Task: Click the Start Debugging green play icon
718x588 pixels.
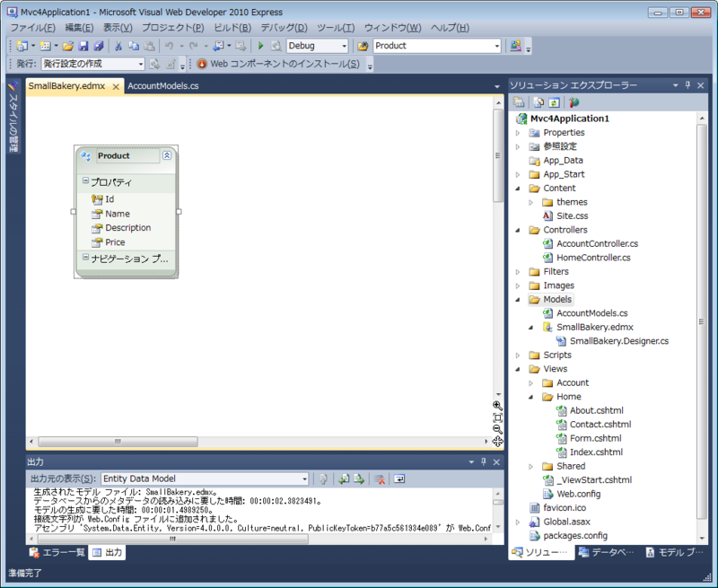Action: [x=261, y=46]
